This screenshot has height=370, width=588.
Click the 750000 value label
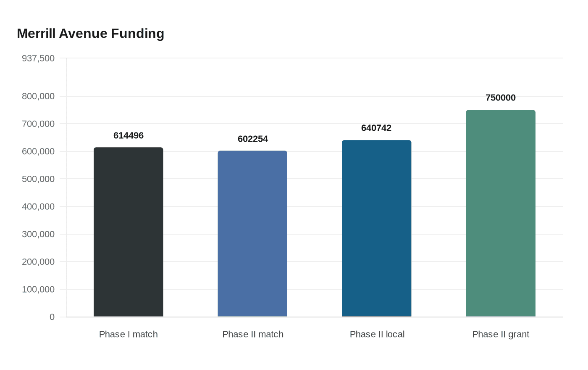[x=501, y=98]
